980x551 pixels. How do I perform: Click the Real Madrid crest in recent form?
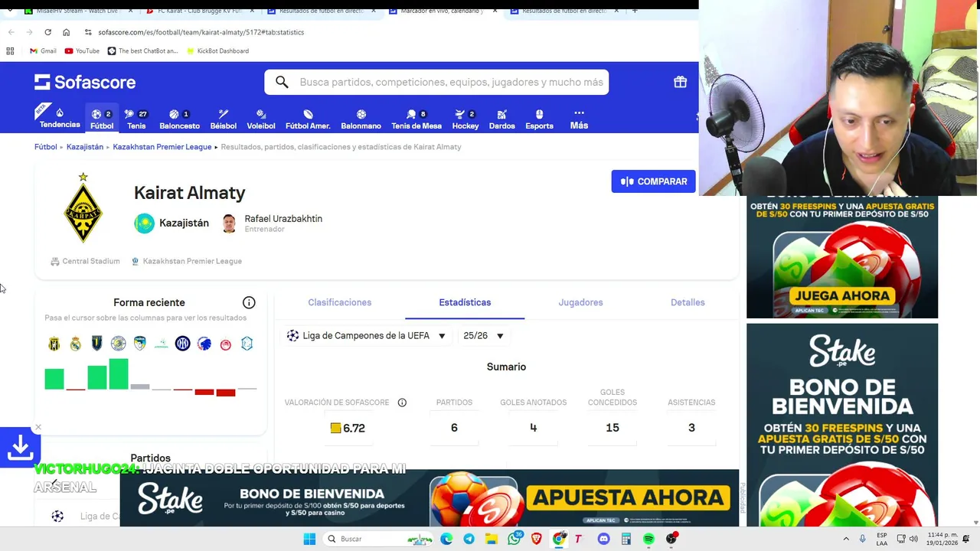(x=75, y=344)
